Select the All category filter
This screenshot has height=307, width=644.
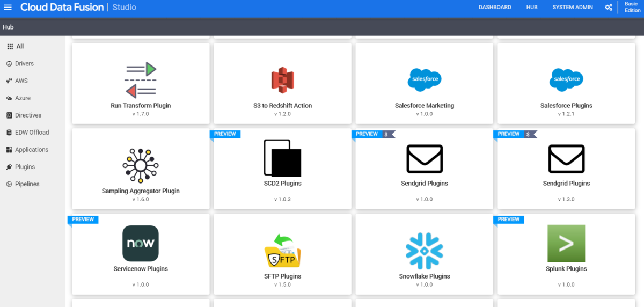pyautogui.click(x=20, y=47)
